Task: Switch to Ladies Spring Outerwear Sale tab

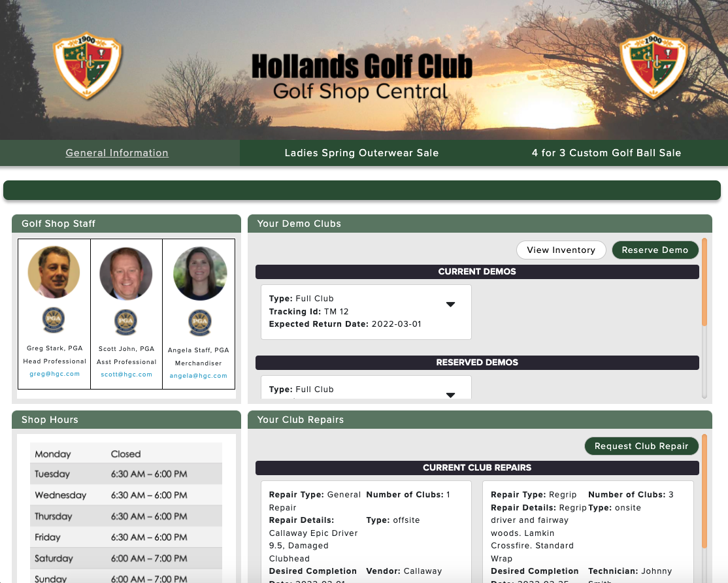Action: pyautogui.click(x=361, y=153)
